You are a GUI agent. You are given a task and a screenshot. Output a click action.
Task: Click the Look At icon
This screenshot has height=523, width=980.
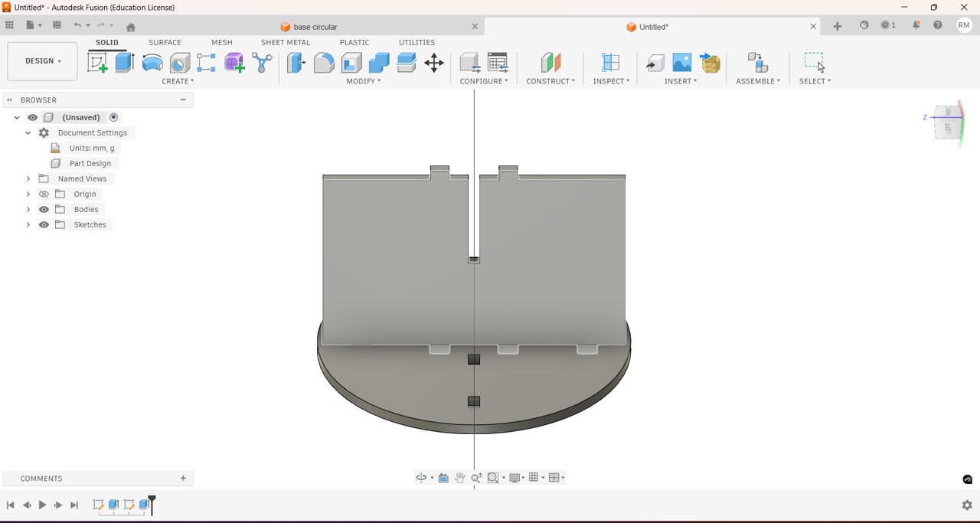pyautogui.click(x=444, y=478)
